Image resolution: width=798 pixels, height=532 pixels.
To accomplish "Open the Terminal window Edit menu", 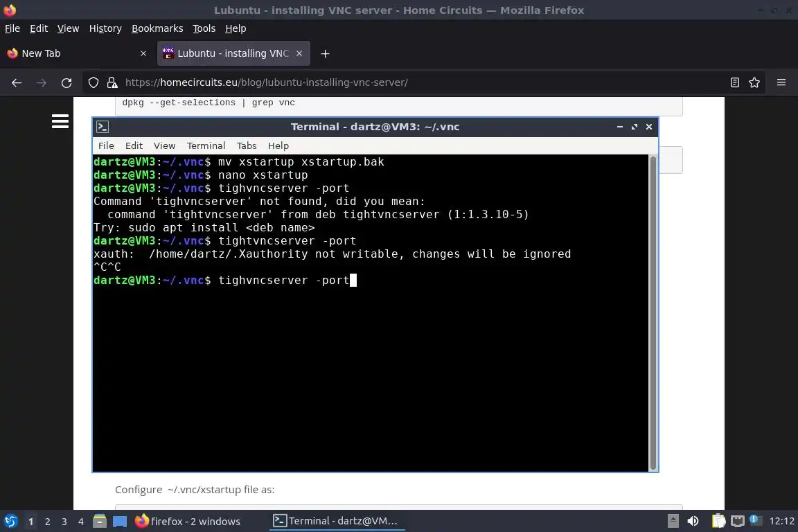I will (134, 145).
